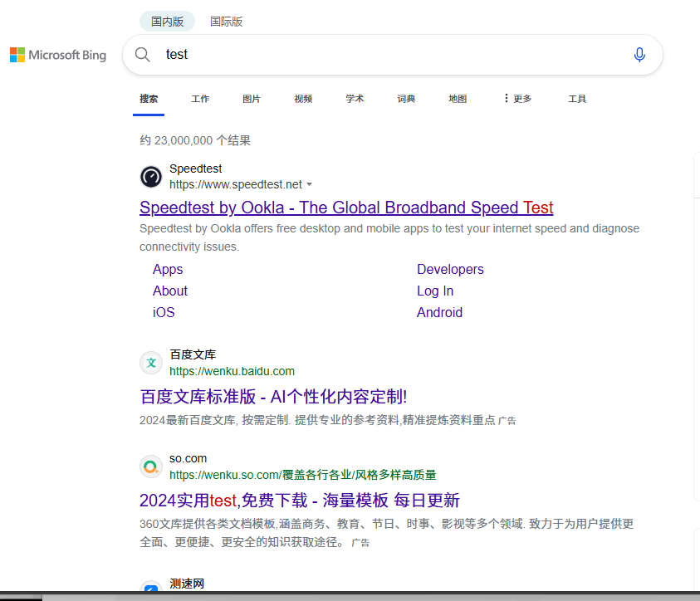Open the iOS sitelink
The height and width of the screenshot is (601, 700).
[164, 312]
